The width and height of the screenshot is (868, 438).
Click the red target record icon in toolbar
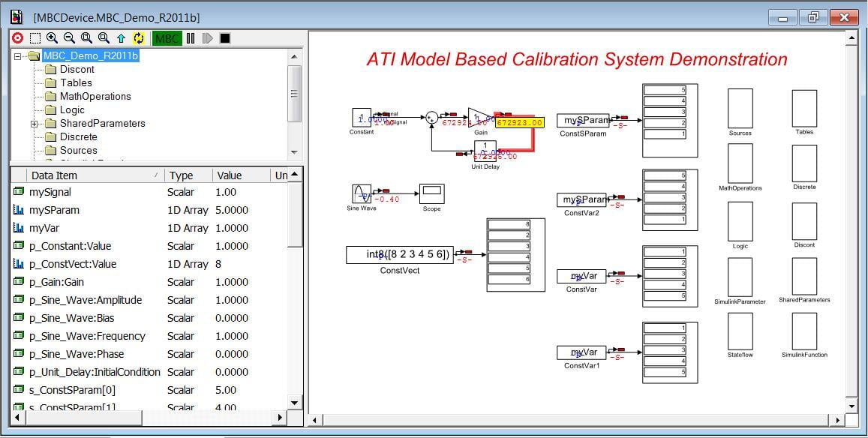pos(18,38)
